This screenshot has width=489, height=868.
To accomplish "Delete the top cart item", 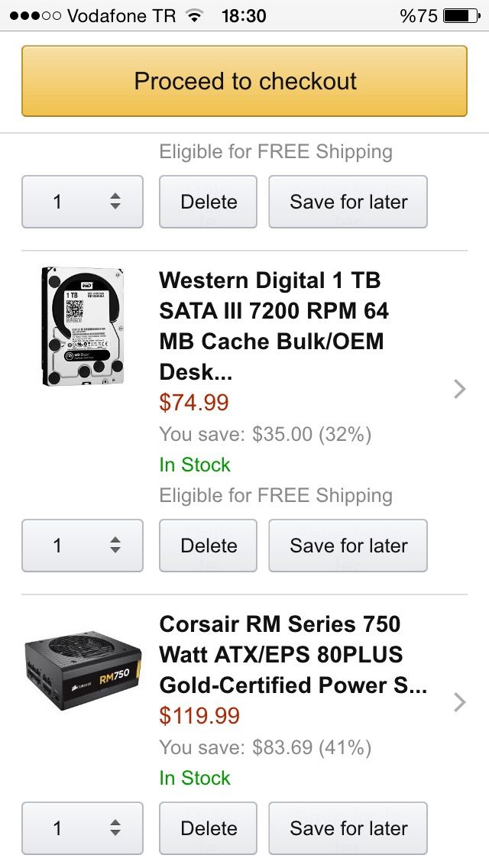I will [208, 202].
